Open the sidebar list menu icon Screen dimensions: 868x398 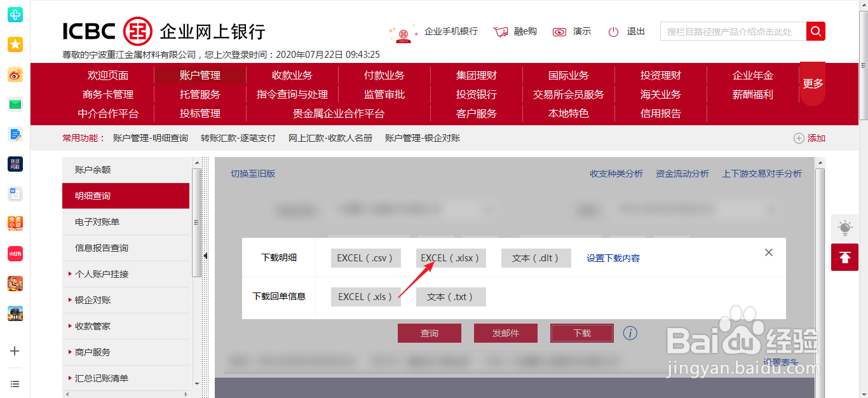tap(15, 384)
